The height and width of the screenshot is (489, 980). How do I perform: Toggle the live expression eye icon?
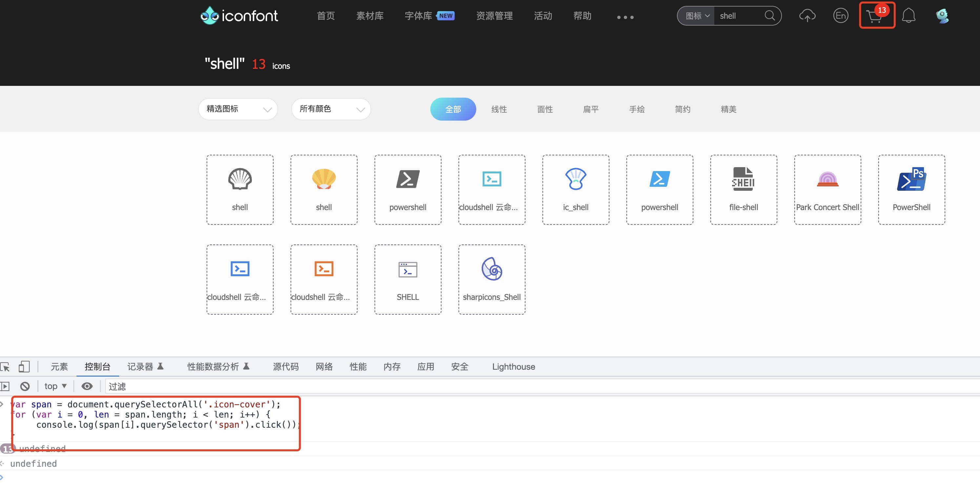87,386
